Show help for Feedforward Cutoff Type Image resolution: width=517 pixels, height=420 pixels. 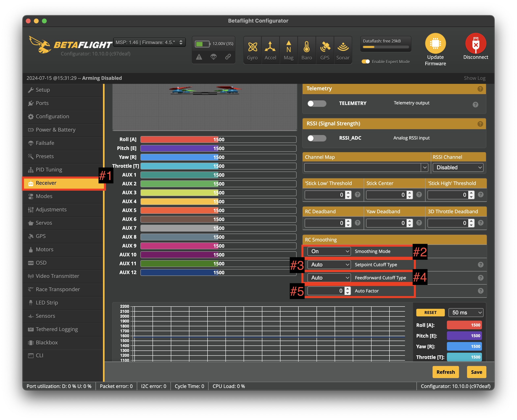click(481, 278)
